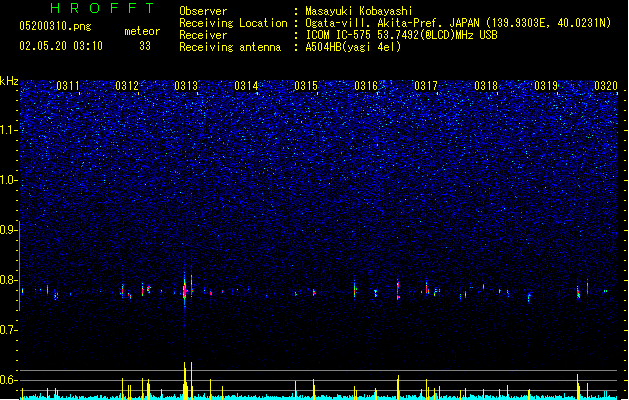Click the Observer label

click(203, 11)
